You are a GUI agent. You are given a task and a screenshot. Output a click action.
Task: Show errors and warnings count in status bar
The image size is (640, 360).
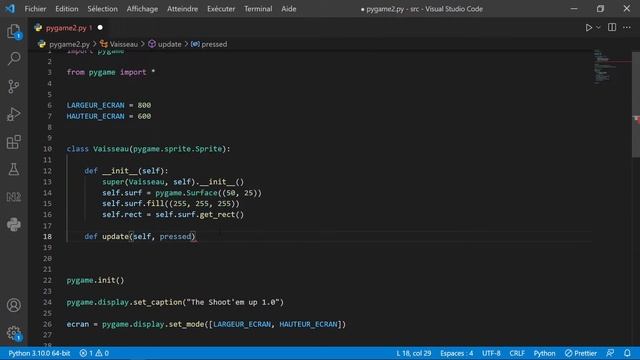(94, 353)
